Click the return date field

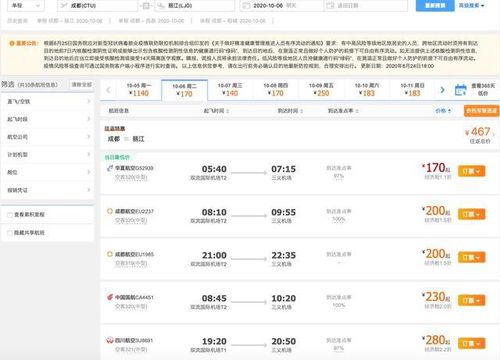pos(365,5)
